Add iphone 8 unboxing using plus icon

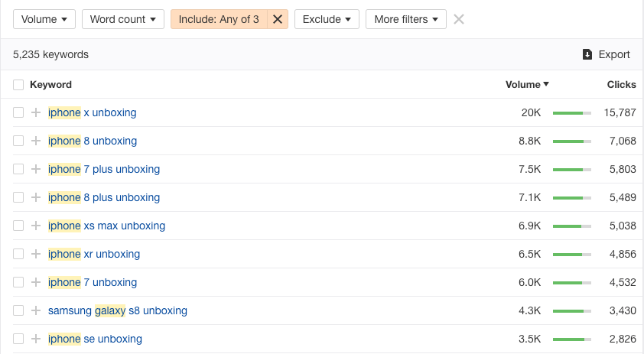[x=35, y=141]
